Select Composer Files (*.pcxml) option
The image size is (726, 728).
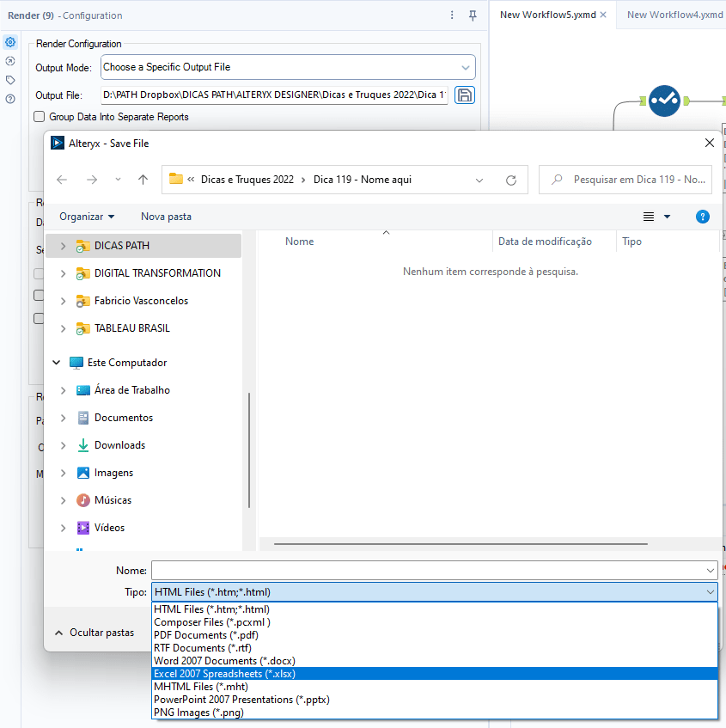pos(435,622)
